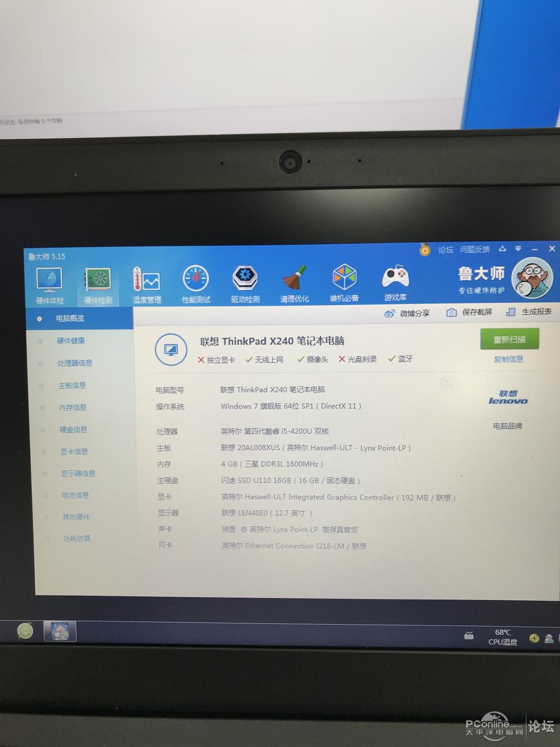Image resolution: width=560 pixels, height=747 pixels.
Task: Open 功耗估算 power estimate
Action: click(x=77, y=538)
